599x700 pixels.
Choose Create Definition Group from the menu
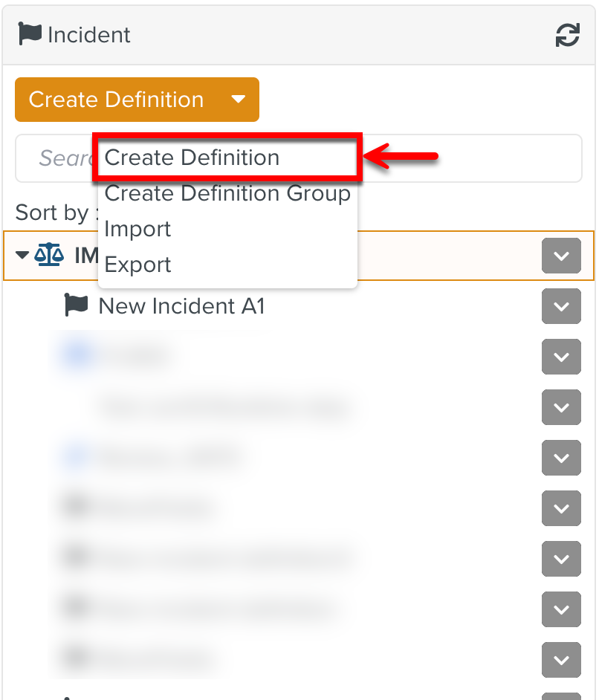pyautogui.click(x=228, y=193)
